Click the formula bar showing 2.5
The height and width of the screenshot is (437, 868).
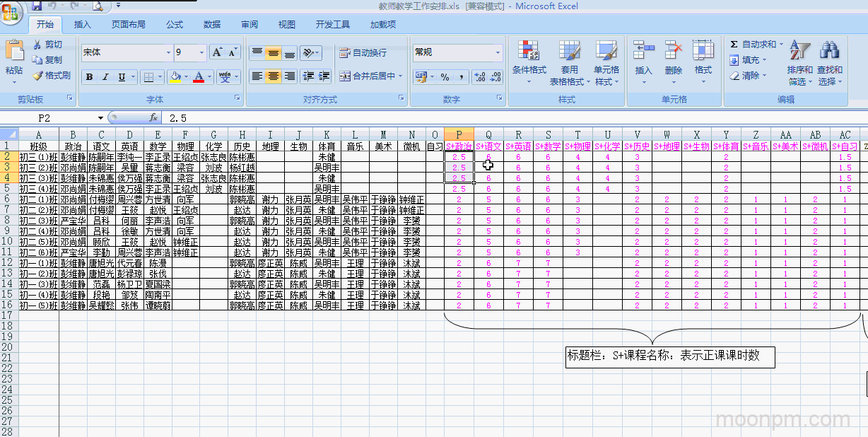pyautogui.click(x=516, y=118)
